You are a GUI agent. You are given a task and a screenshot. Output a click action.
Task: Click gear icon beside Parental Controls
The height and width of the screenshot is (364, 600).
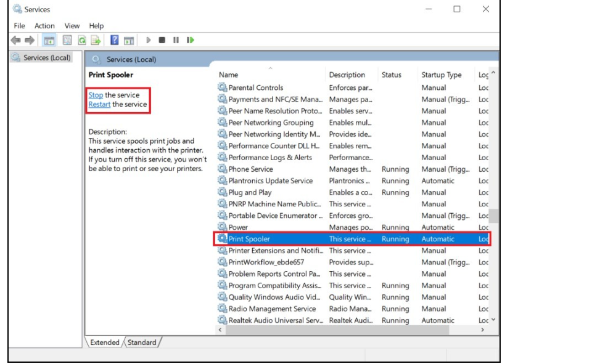tap(223, 87)
